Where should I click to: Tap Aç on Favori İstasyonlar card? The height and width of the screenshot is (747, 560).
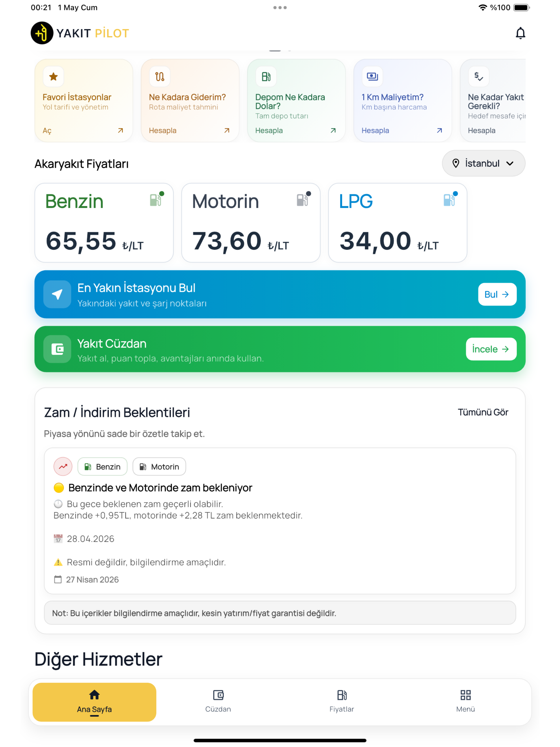click(x=47, y=131)
